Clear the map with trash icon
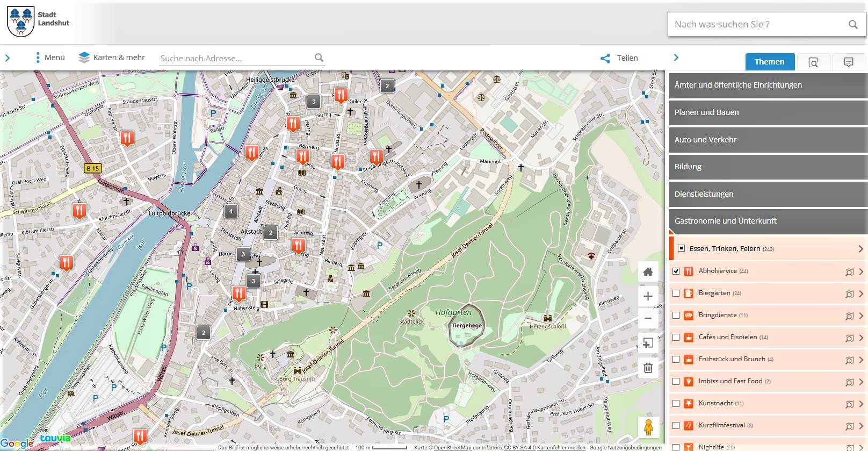The width and height of the screenshot is (868, 451). click(648, 368)
